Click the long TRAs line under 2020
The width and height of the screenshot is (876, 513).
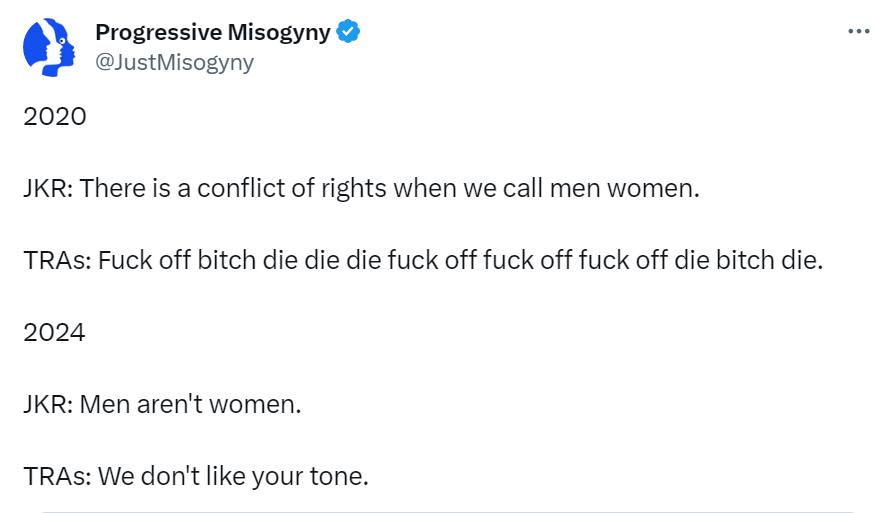[x=422, y=261]
